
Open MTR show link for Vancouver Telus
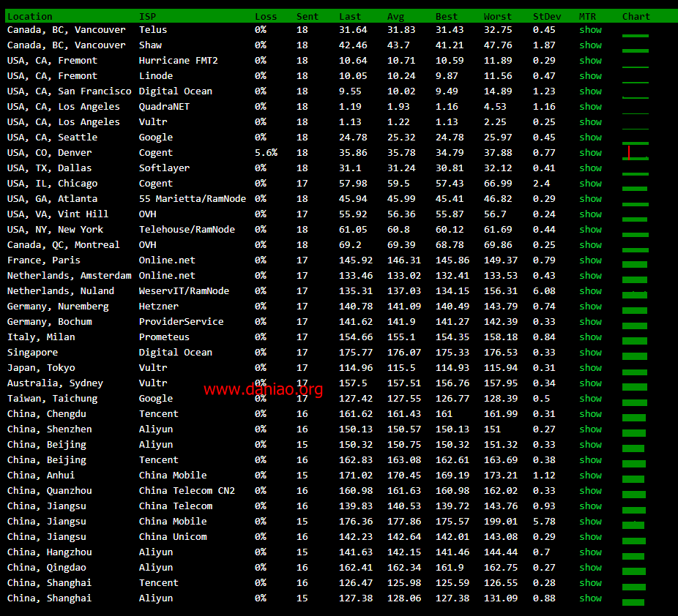point(590,30)
